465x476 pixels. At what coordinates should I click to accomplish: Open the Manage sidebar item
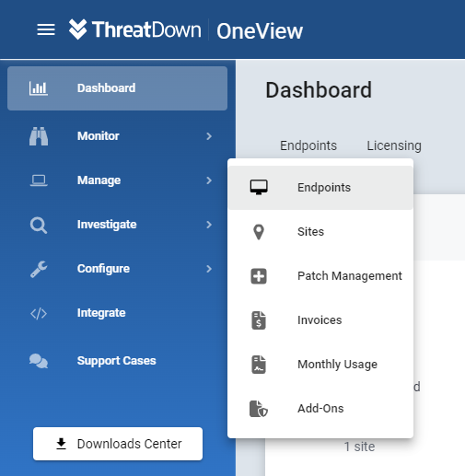click(117, 180)
